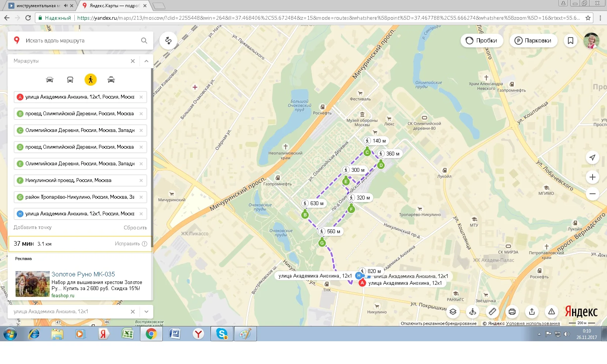Select the Яндекс.Карты browser tab
Viewport: 607px width, 364px height.
point(114,6)
